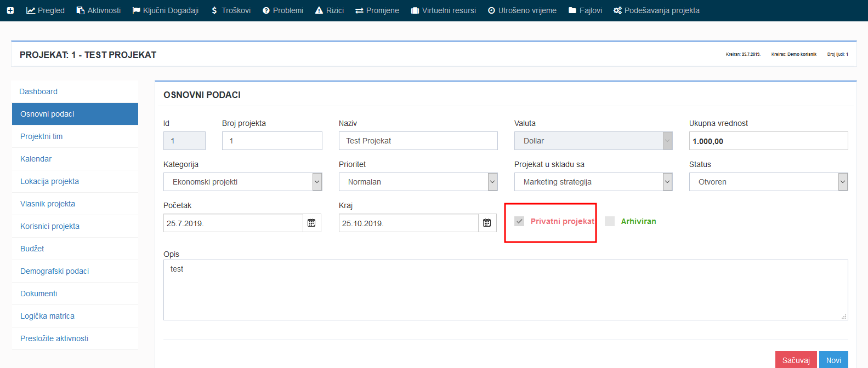
Task: Open Ključni Događaji flag icon
Action: pyautogui.click(x=136, y=10)
